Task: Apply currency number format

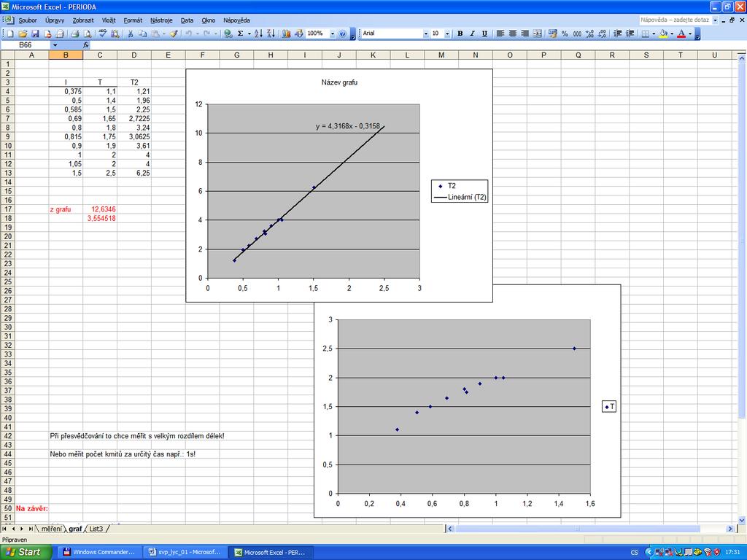Action: coord(553,34)
